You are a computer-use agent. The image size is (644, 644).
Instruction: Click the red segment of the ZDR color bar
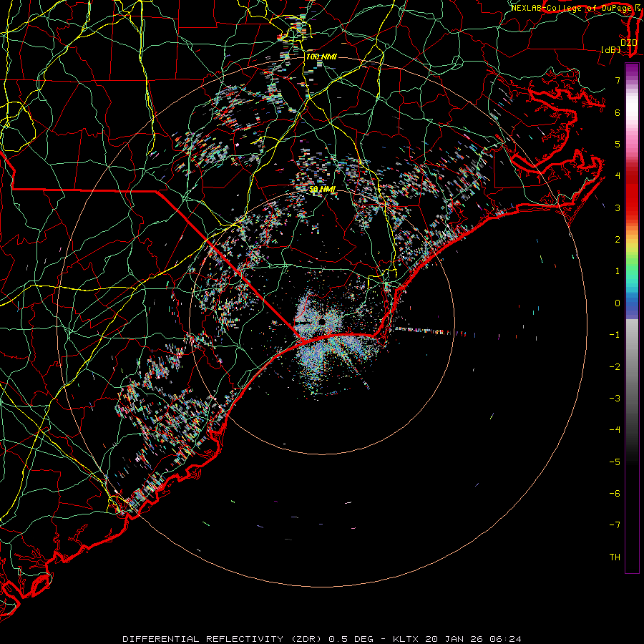632,193
